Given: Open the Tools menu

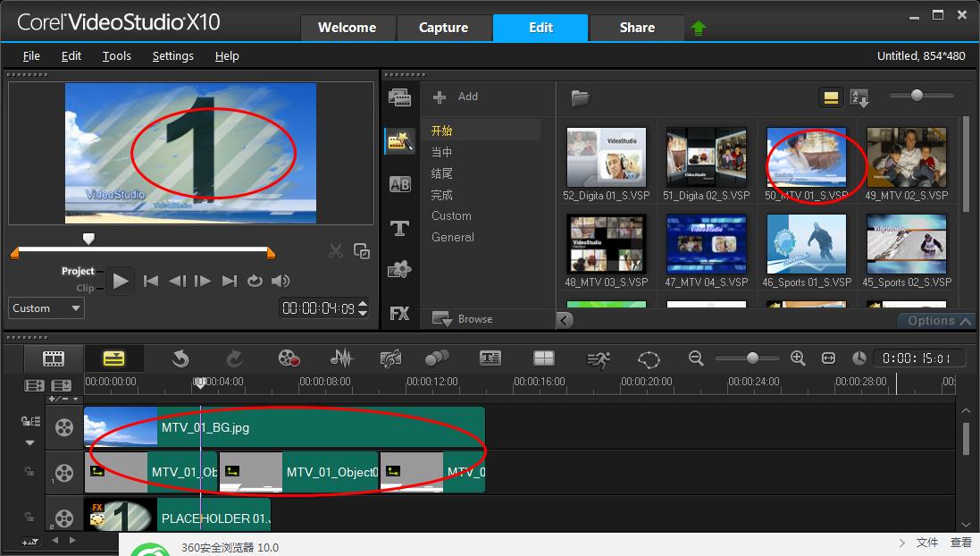Looking at the screenshot, I should (x=117, y=55).
